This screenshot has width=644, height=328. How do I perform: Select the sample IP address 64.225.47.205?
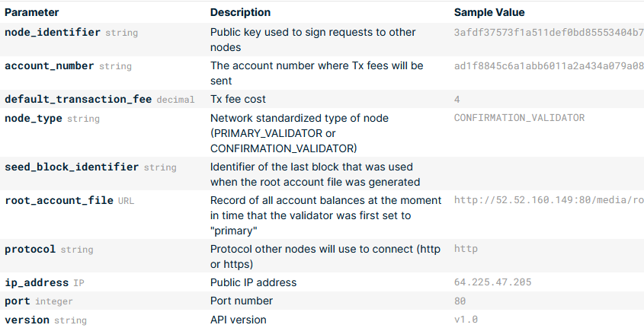[492, 283]
